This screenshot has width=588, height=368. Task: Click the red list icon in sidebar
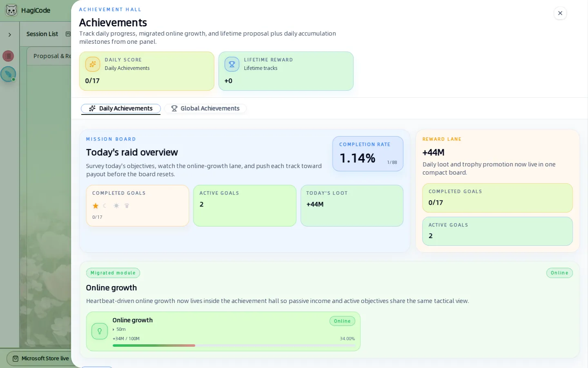[x=8, y=56]
